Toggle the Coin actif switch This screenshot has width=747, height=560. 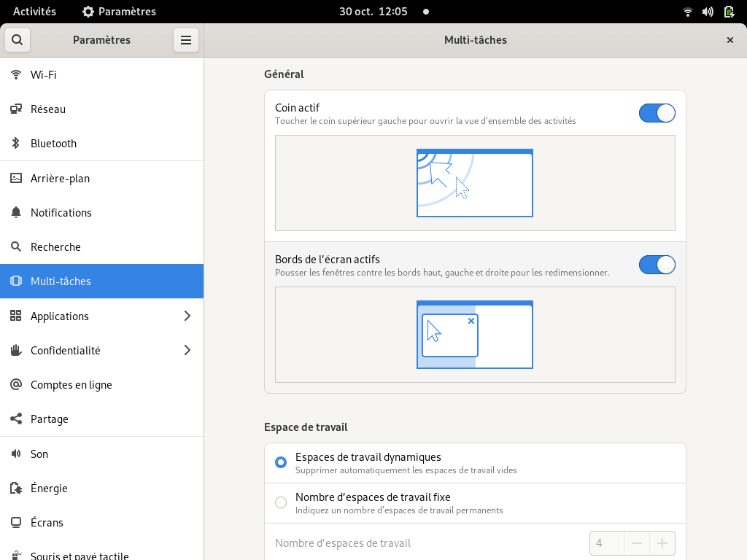(x=657, y=113)
